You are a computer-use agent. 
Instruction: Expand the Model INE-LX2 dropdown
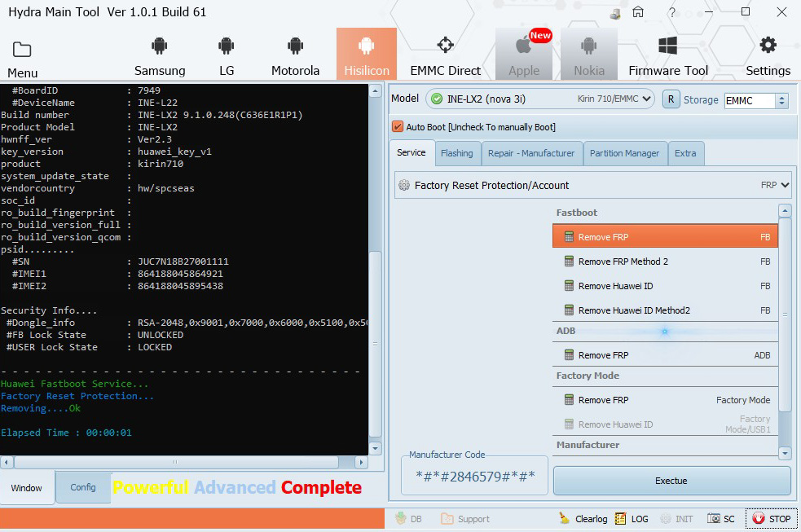646,99
